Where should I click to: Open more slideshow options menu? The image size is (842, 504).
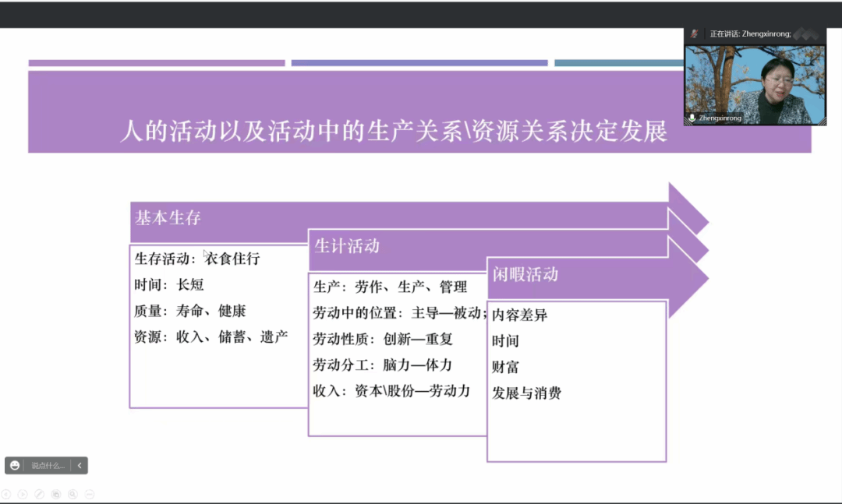click(x=90, y=494)
